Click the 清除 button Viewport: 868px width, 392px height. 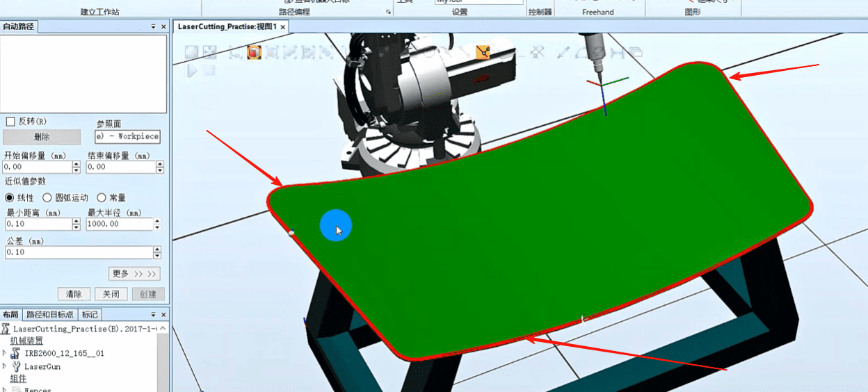(74, 294)
